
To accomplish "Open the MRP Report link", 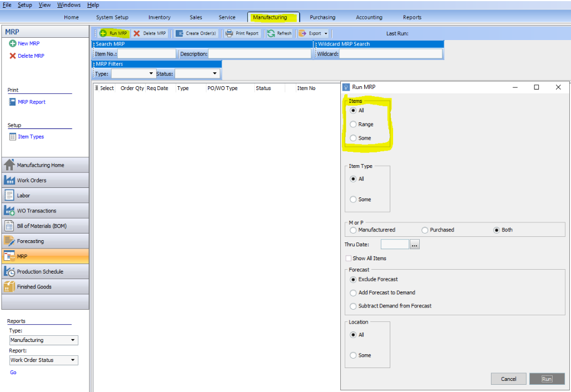I will [x=32, y=102].
